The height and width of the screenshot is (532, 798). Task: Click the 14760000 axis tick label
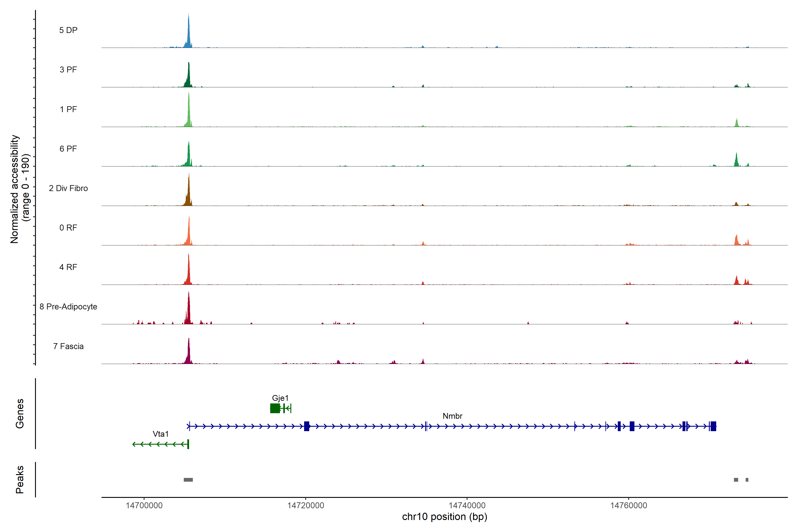[628, 506]
